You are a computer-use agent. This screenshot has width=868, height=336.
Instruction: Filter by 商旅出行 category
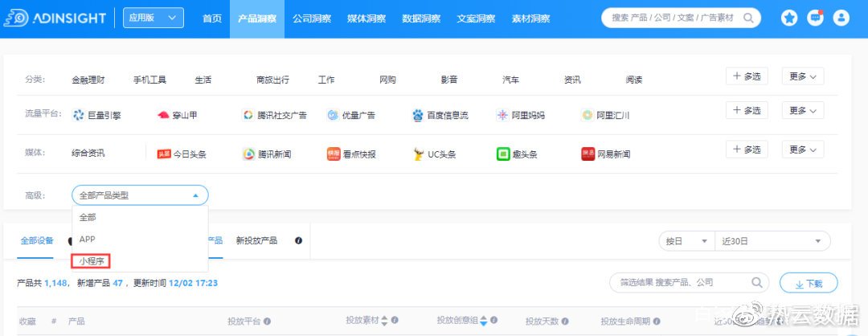273,80
